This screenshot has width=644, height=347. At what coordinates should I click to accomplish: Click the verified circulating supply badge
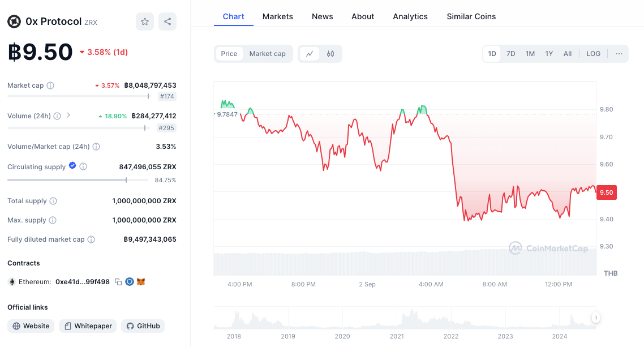coord(72,165)
